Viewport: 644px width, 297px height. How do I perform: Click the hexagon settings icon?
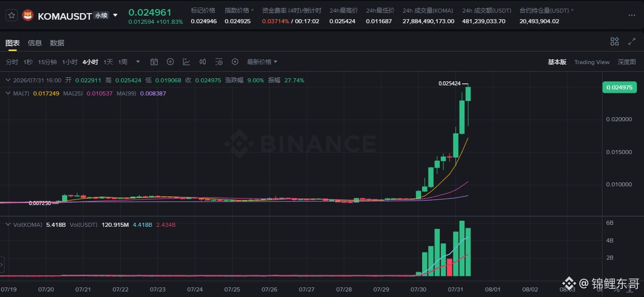coord(235,62)
